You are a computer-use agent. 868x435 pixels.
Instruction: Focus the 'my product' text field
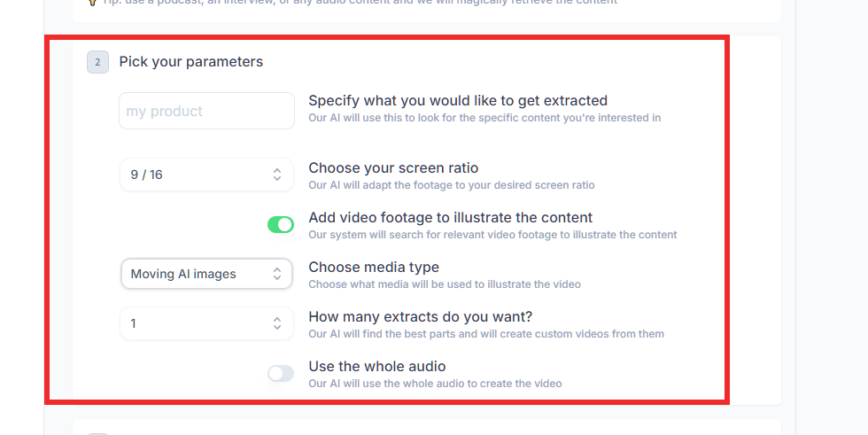coord(206,111)
